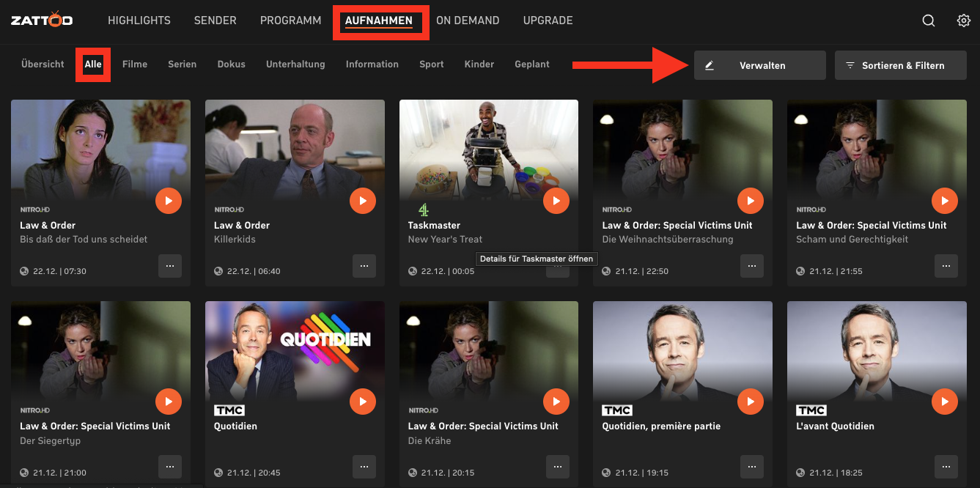Open the Quotidien rainbow logo thumbnail
Image resolution: width=980 pixels, height=488 pixels.
pyautogui.click(x=295, y=351)
